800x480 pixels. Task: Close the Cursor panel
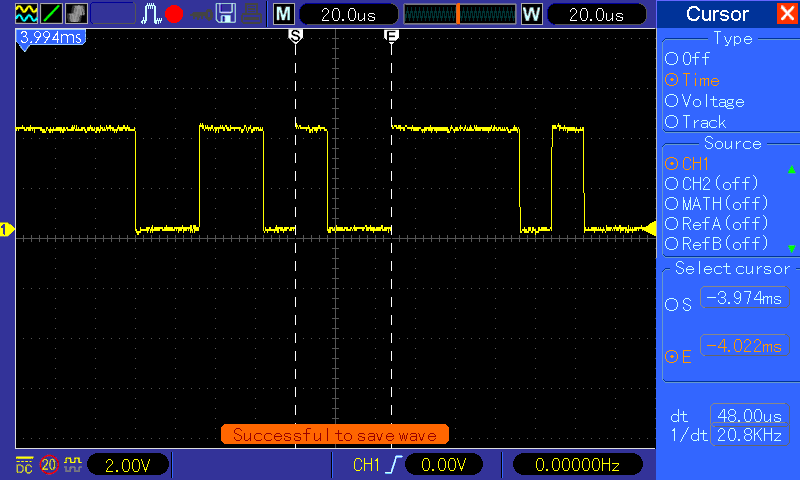click(x=787, y=13)
